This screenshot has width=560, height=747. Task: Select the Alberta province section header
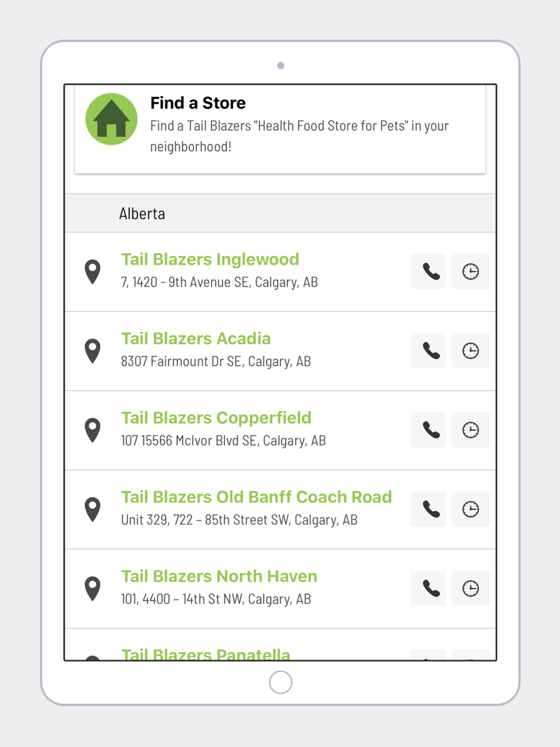pos(281,213)
